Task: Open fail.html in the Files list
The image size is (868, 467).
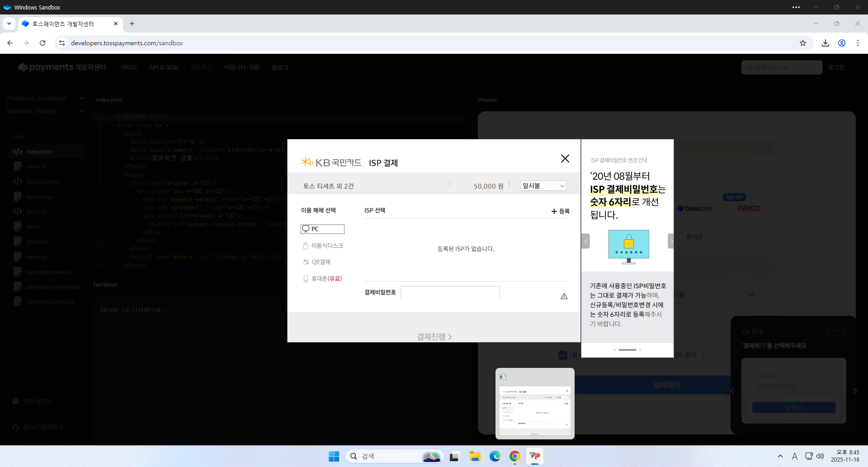Action: pyautogui.click(x=46, y=212)
